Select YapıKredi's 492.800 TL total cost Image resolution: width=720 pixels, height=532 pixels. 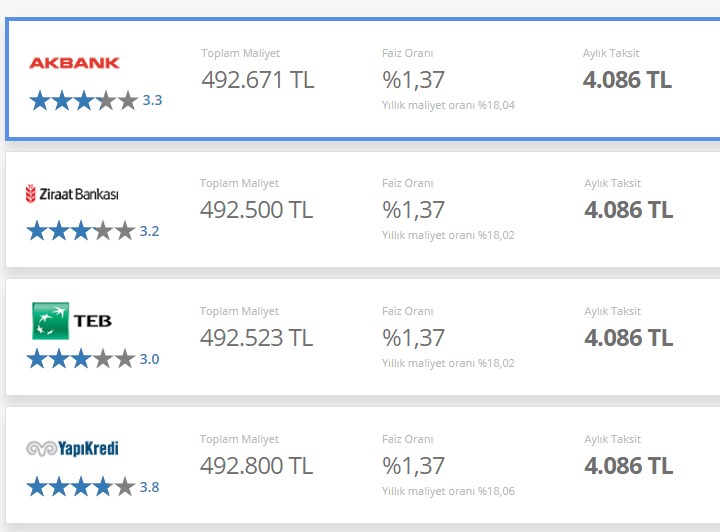[x=257, y=466]
